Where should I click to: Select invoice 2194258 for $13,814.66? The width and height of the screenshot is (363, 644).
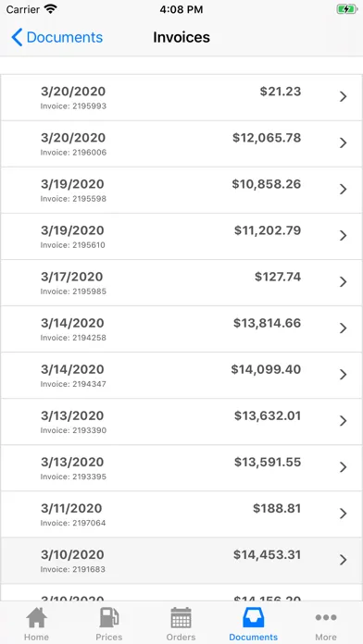(x=181, y=329)
